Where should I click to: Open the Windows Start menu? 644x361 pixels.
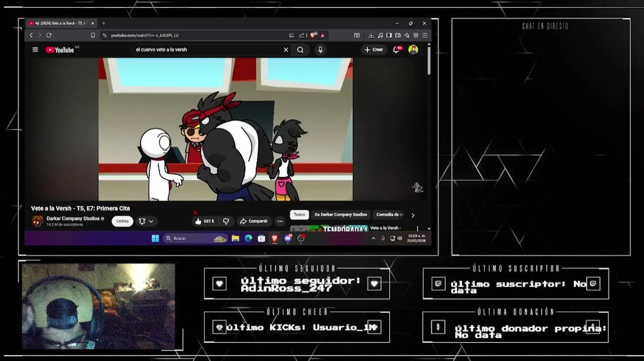155,239
